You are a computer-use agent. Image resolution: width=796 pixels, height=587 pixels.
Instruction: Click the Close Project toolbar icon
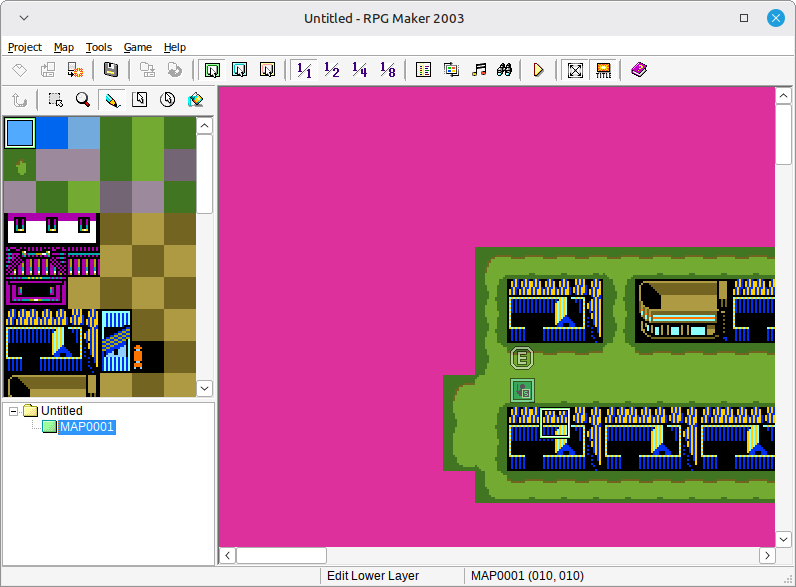[76, 70]
